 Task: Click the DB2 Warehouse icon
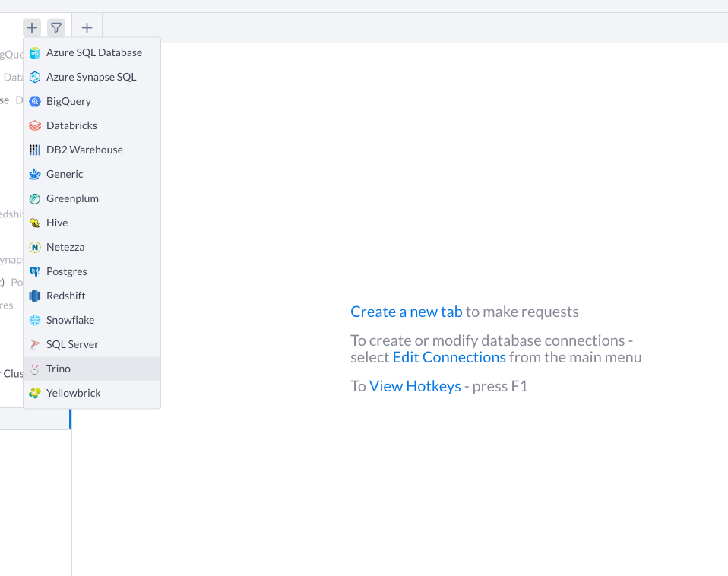pos(35,150)
